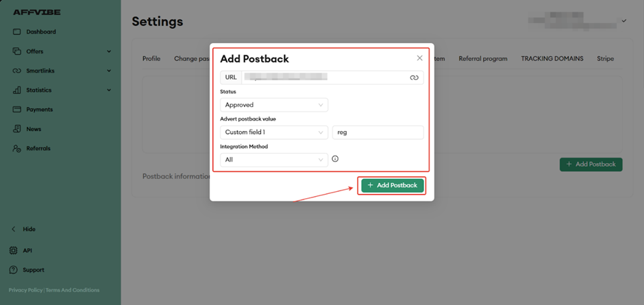
Task: Switch to the Referral program tab
Action: click(483, 59)
